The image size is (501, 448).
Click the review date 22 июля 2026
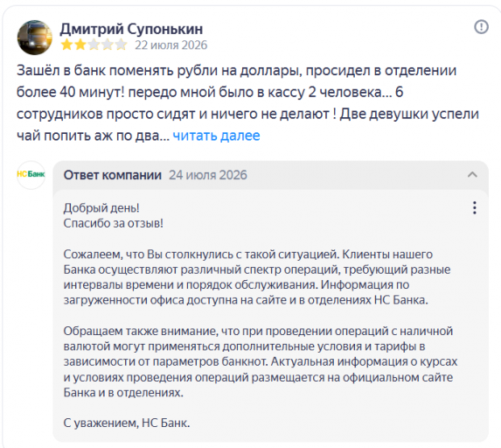tap(171, 45)
